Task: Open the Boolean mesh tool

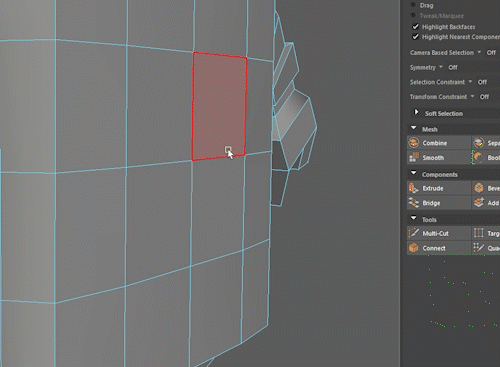Action: tap(486, 158)
